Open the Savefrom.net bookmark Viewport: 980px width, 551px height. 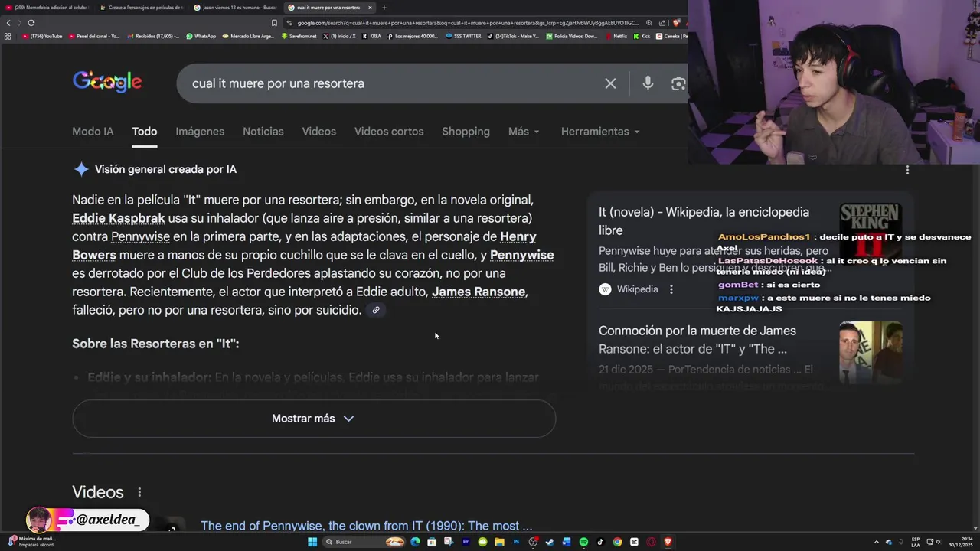[299, 36]
